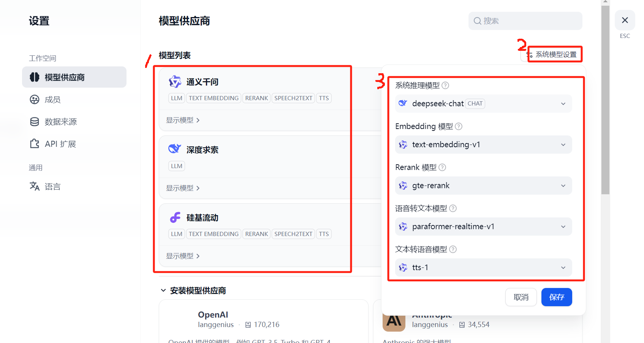Click the langgenius author under OpenAI
This screenshot has width=644, height=343.
coord(216,325)
